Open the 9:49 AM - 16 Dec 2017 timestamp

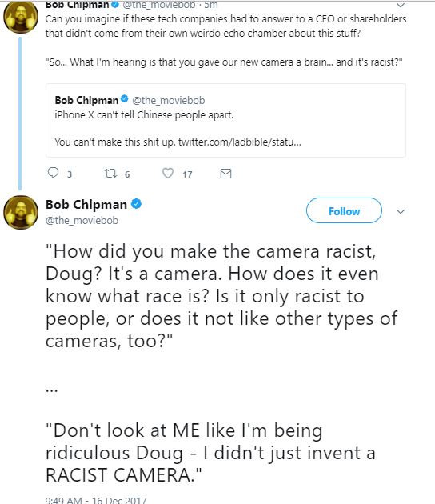coord(96,500)
